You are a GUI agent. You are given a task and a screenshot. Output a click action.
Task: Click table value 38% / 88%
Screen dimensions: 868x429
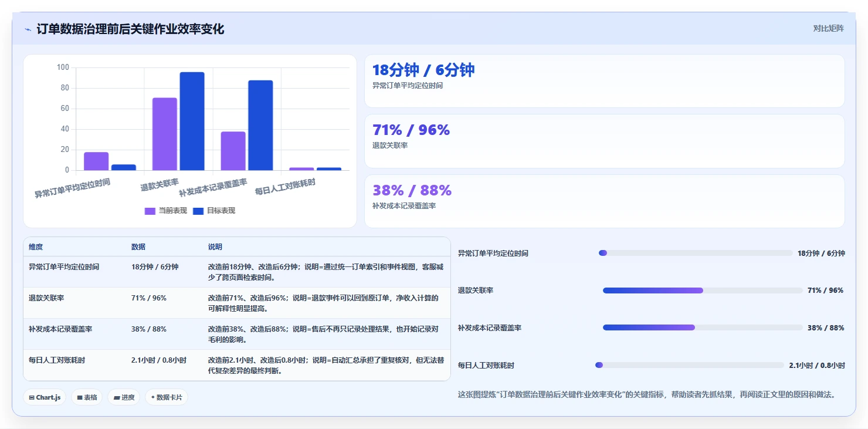(149, 329)
